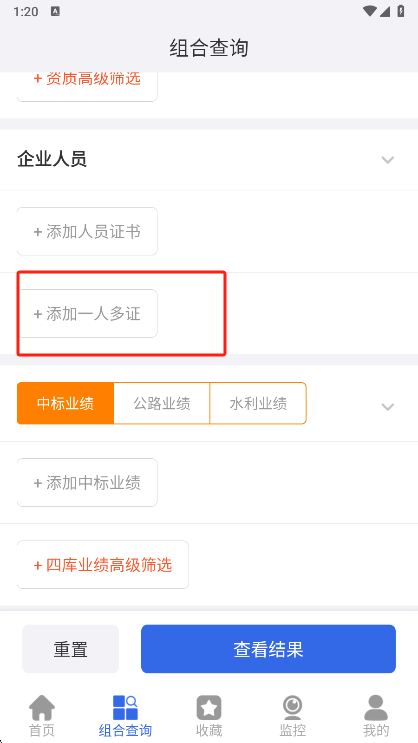The height and width of the screenshot is (743, 418).
Task: Click 添加中标业绩 button
Action: tap(87, 482)
